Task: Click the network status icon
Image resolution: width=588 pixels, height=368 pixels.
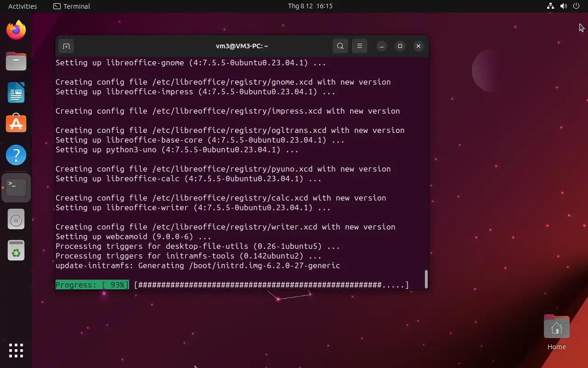Action: (x=550, y=6)
